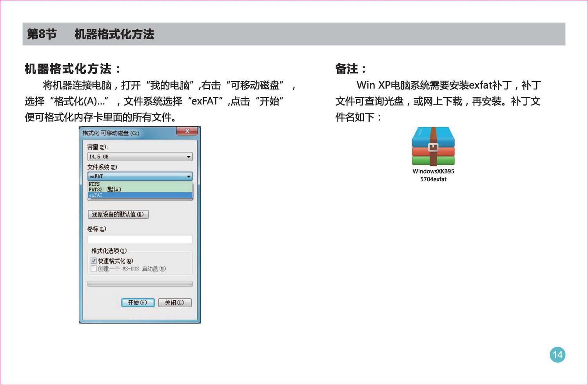This screenshot has width=588, height=385.
Task: Choose FAT32 (默认) from the list
Action: (140, 190)
